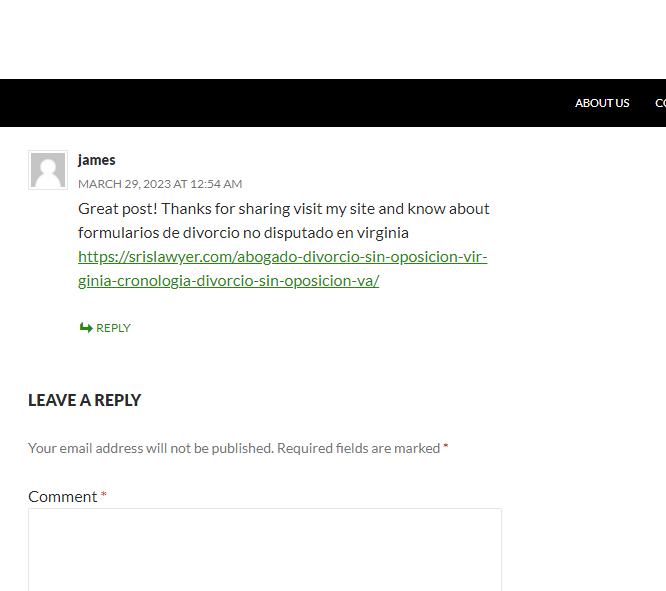Click the reply arrow icon under james's comment
The image size is (666, 591).
coord(86,328)
